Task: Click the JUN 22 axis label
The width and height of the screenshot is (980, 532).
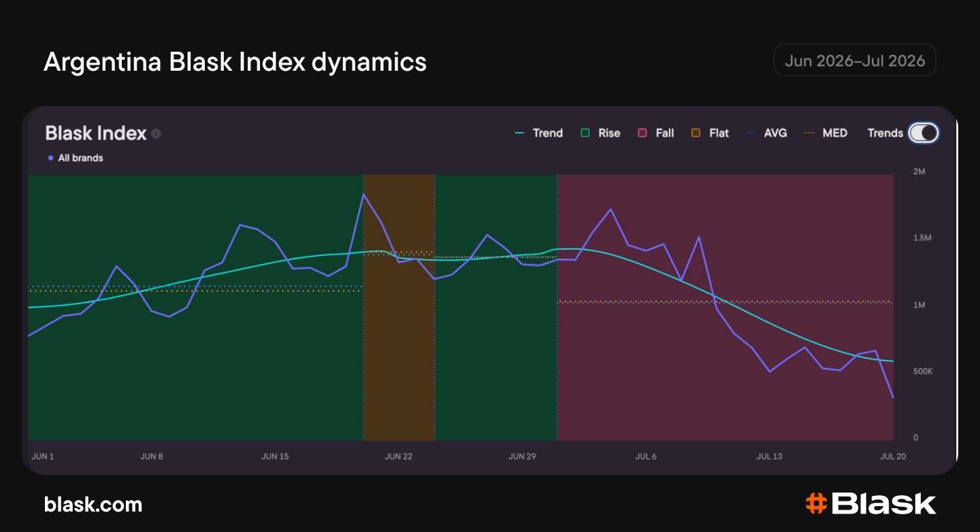Action: 398,456
